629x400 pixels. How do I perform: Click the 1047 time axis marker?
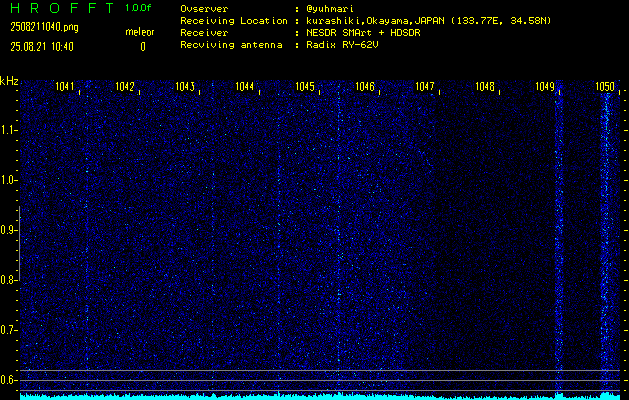[x=425, y=86]
